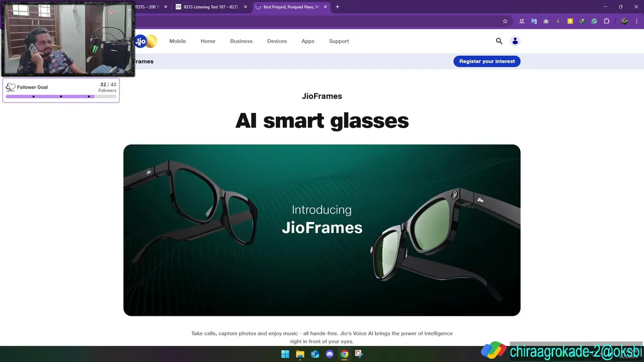Open the Chrome three-dot menu
The image size is (644, 362).
coord(636,21)
